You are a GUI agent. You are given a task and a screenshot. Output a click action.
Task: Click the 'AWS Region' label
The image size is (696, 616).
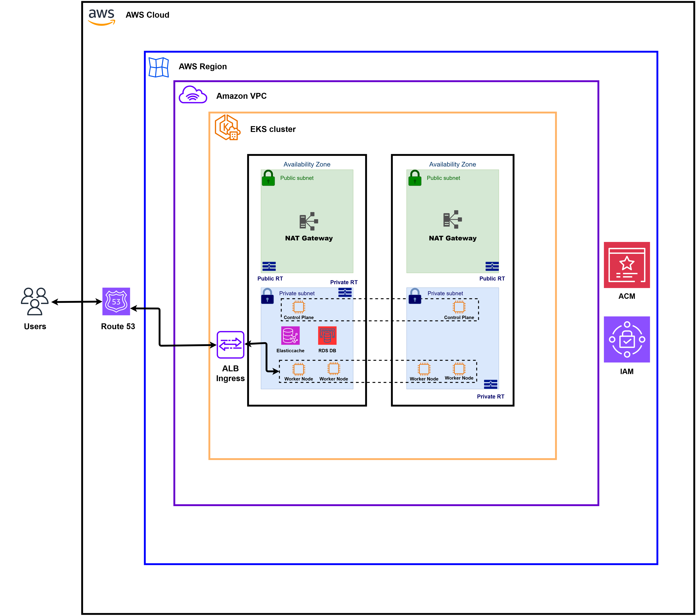[203, 66]
